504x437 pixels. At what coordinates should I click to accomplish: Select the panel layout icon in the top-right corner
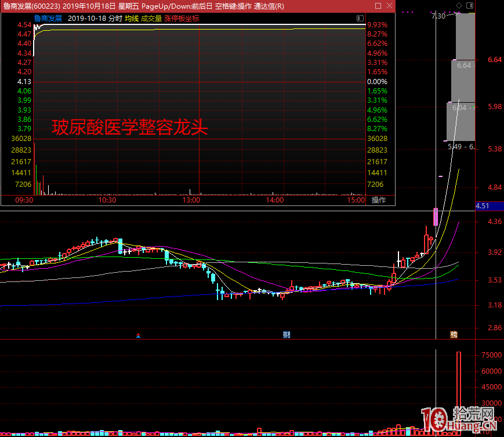coord(469,5)
